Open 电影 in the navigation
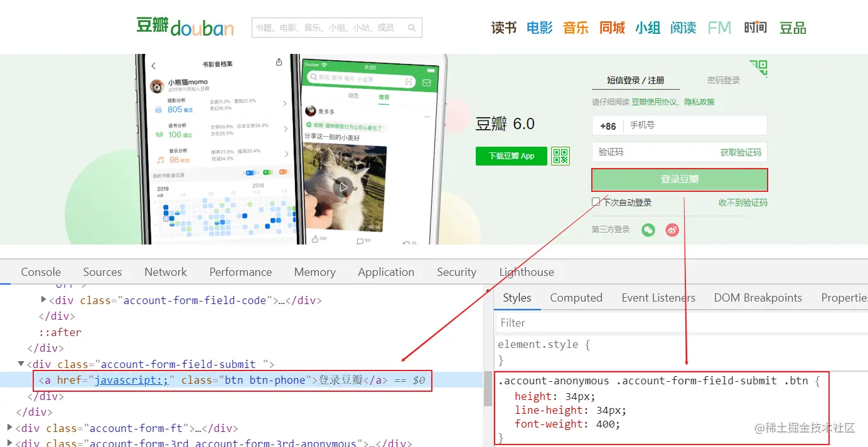Image resolution: width=868 pixels, height=447 pixels. pos(540,28)
